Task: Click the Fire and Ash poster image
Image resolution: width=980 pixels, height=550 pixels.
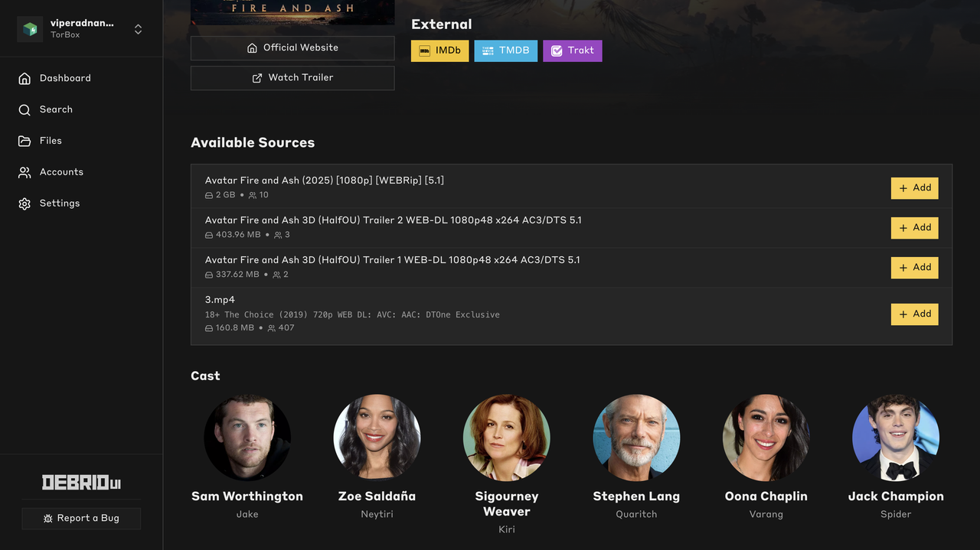Action: coord(292,12)
